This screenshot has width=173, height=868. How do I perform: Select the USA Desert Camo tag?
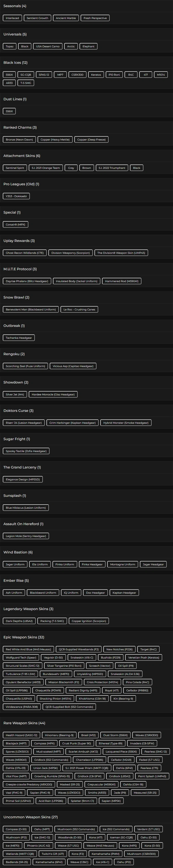(48, 46)
